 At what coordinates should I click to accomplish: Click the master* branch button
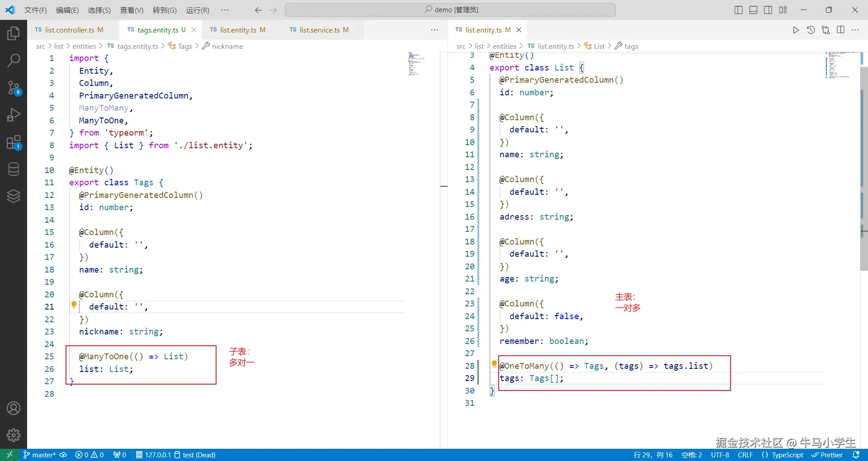(39, 455)
